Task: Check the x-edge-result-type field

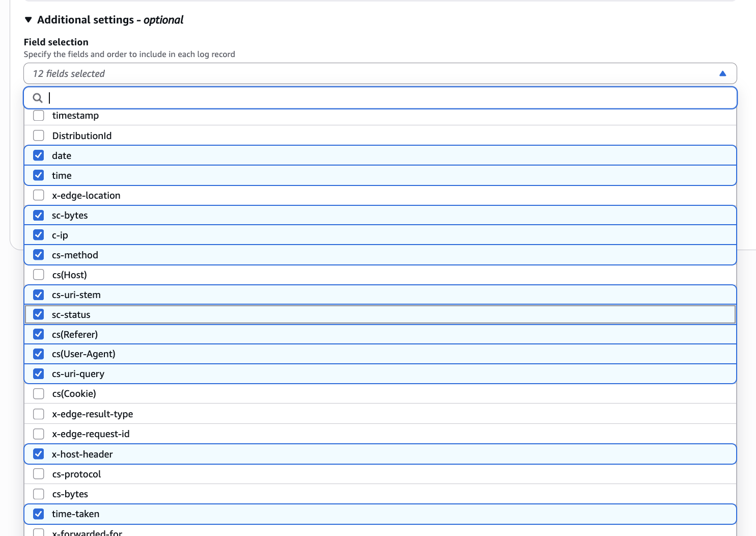Action: pyautogui.click(x=38, y=413)
